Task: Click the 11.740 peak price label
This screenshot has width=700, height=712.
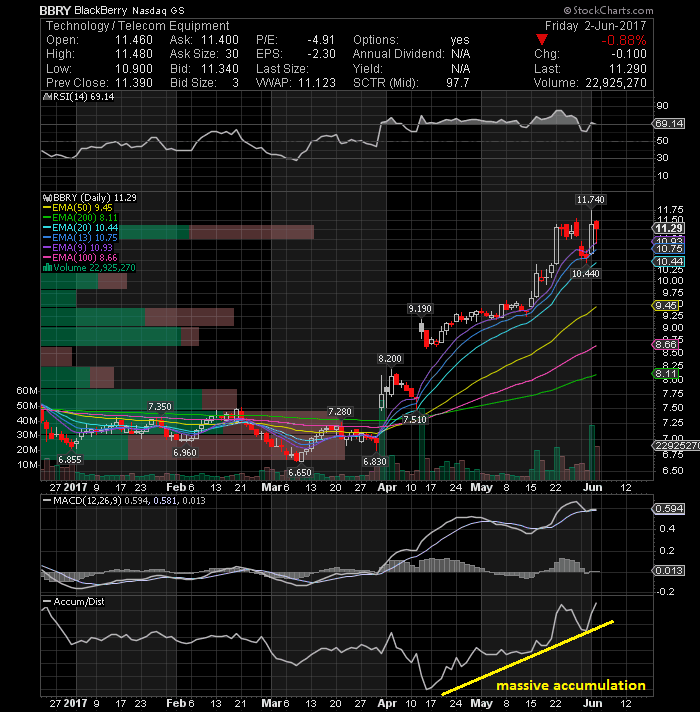Action: 590,199
